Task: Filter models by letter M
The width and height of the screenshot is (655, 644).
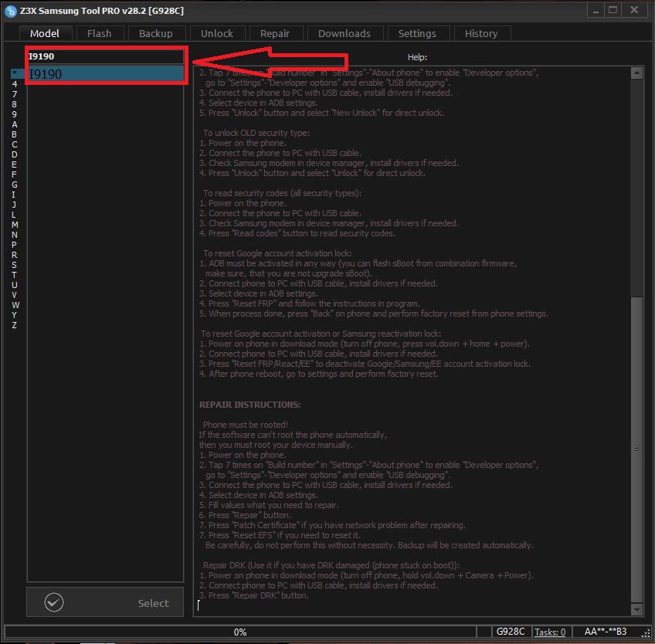Action: [x=15, y=225]
